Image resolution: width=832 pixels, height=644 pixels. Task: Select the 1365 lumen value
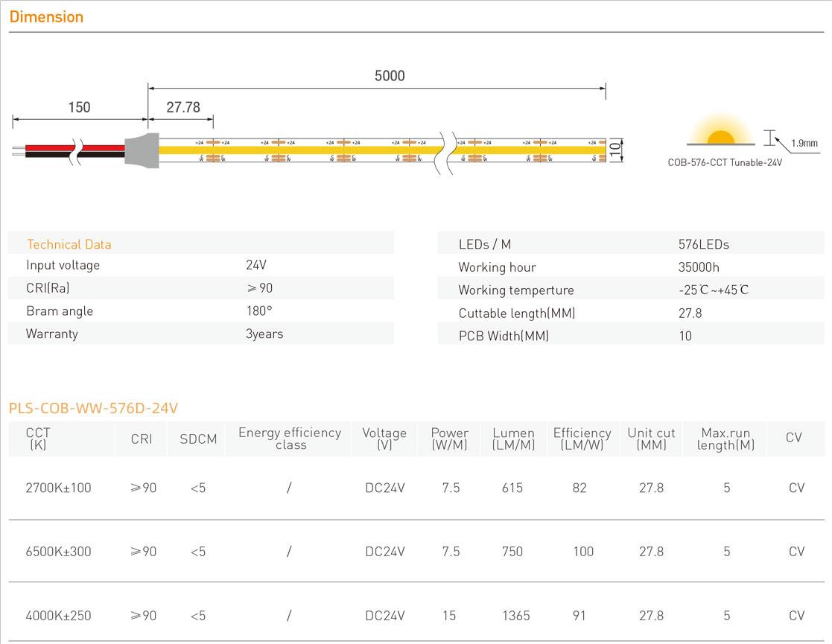pyautogui.click(x=515, y=616)
